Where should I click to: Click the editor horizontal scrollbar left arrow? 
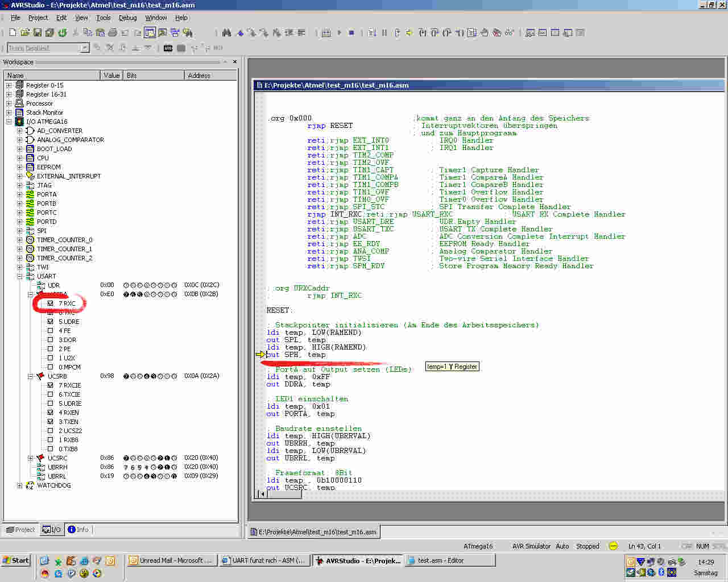(x=262, y=494)
